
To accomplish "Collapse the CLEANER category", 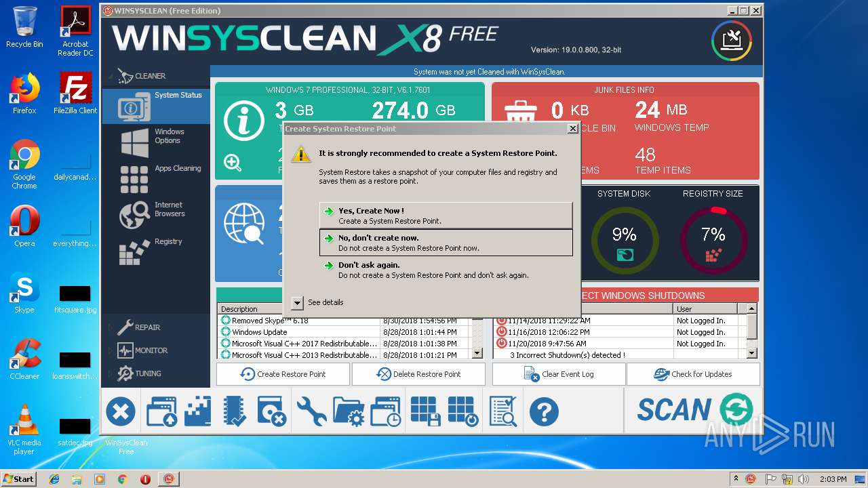I will [x=112, y=76].
